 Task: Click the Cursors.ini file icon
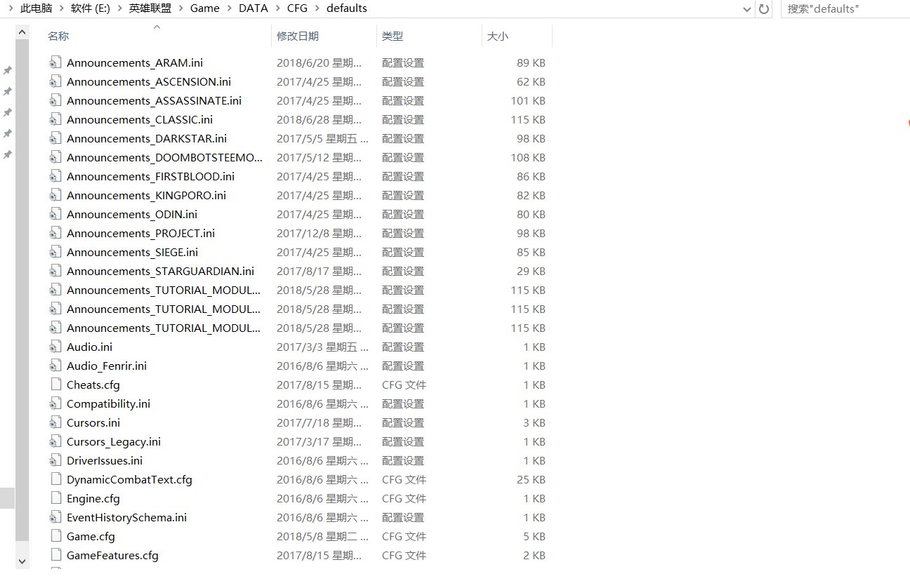[x=55, y=422]
